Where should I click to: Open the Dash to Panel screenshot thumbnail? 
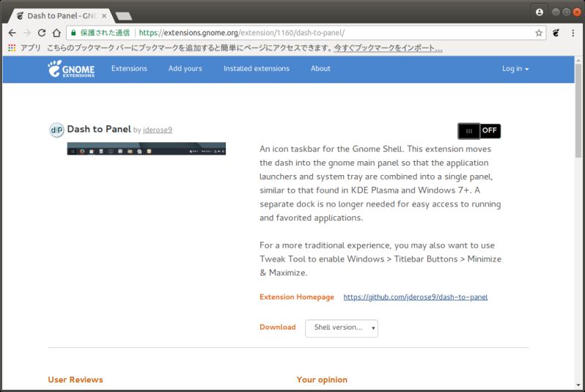pos(147,149)
